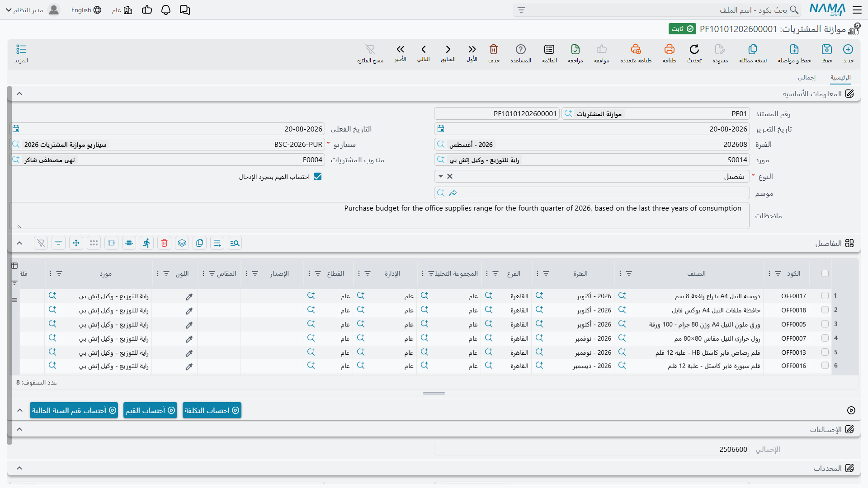Click the details grid layers icon
Viewport: 868px width, 488px height.
click(x=182, y=243)
